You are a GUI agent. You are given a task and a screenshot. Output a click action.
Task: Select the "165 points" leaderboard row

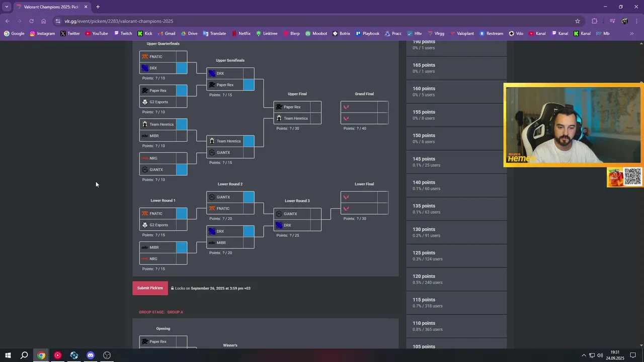point(456,68)
